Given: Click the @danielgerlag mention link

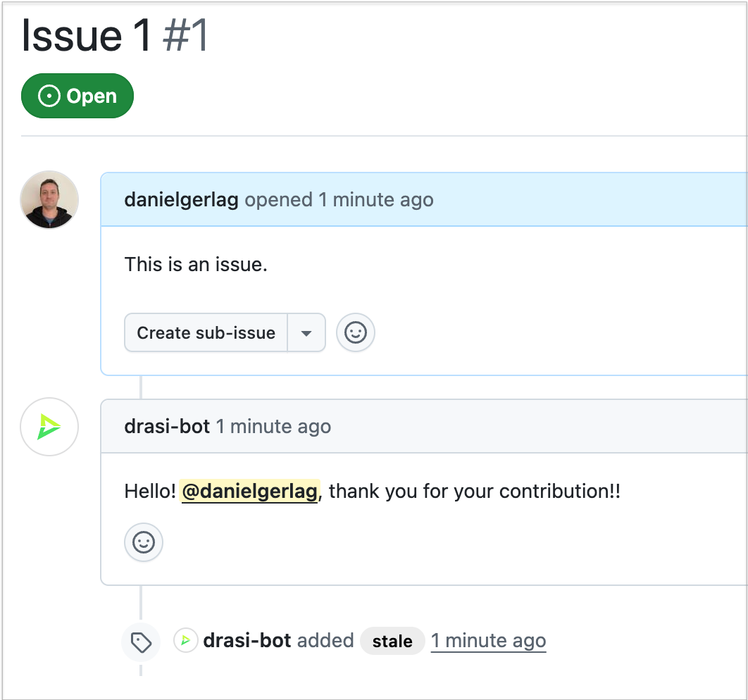Looking at the screenshot, I should pos(250,491).
